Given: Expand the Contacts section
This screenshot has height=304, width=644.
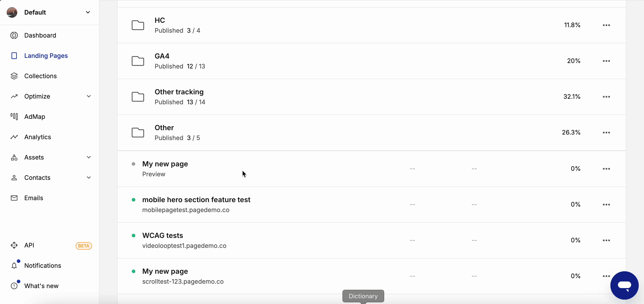Looking at the screenshot, I should pos(89,177).
